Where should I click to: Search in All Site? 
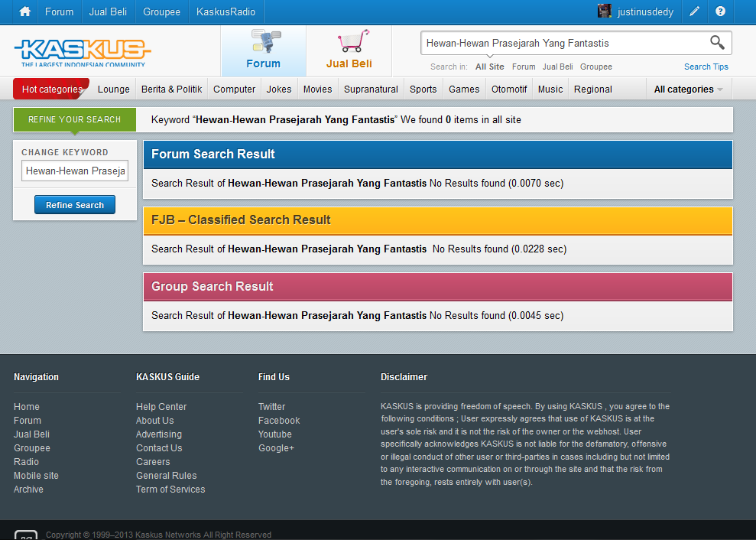pos(489,67)
